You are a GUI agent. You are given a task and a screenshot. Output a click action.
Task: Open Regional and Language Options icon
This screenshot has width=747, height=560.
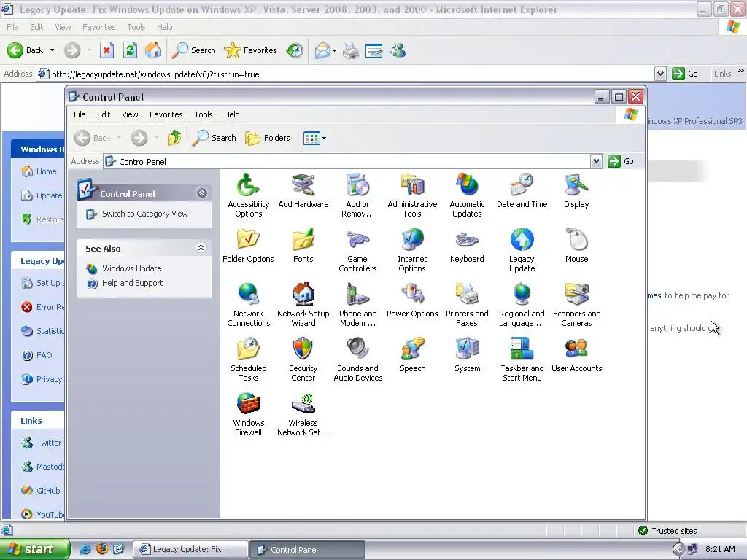[x=522, y=305]
